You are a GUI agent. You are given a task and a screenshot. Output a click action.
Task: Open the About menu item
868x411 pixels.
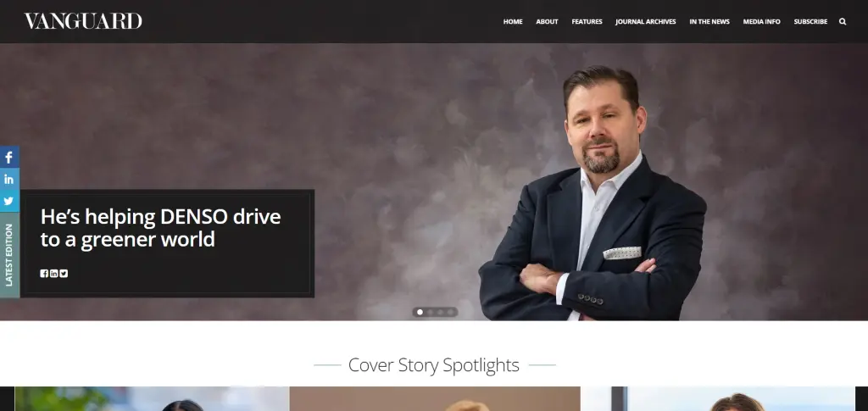tap(547, 21)
